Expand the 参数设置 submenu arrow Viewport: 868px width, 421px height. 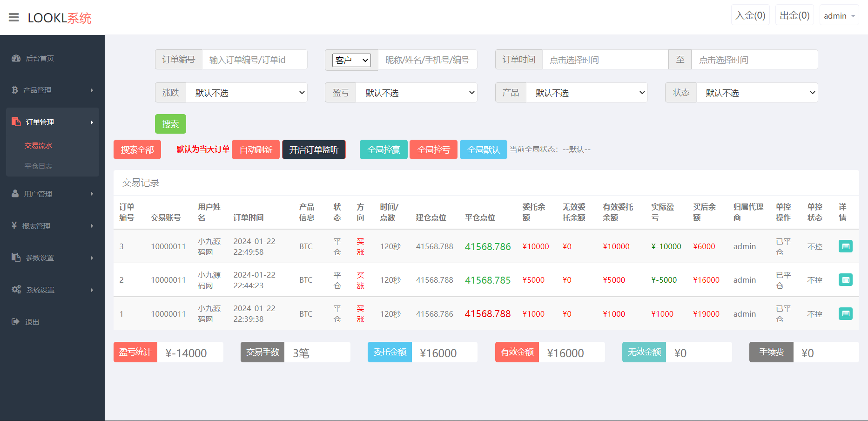coord(92,258)
